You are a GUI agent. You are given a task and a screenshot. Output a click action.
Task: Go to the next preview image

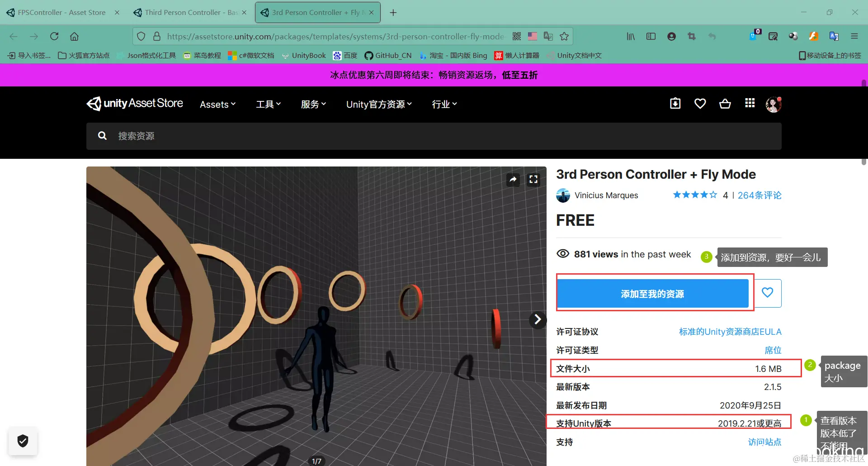click(538, 319)
